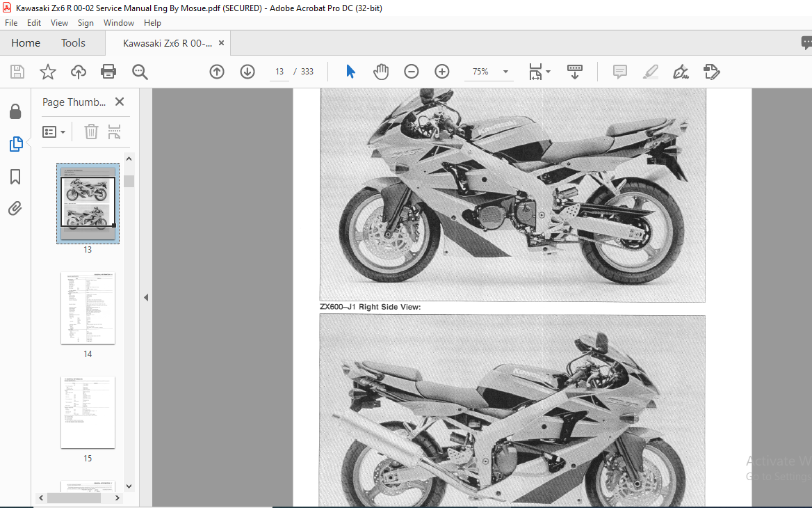Open Bookmarks panel

point(15,177)
